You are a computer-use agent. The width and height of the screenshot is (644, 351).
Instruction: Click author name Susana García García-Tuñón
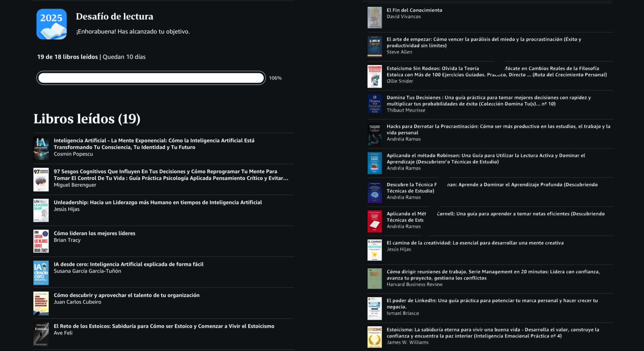[x=87, y=271]
